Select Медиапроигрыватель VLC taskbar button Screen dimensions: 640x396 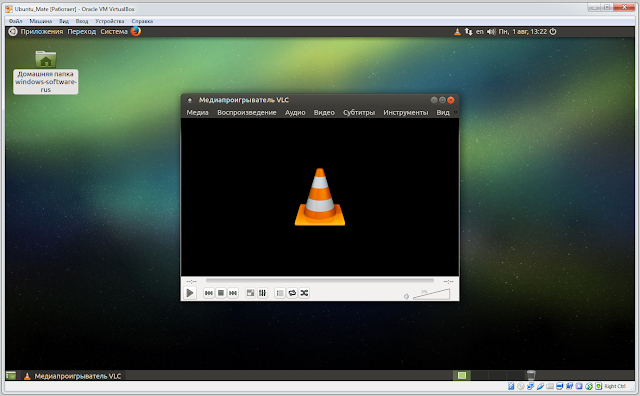(73, 376)
